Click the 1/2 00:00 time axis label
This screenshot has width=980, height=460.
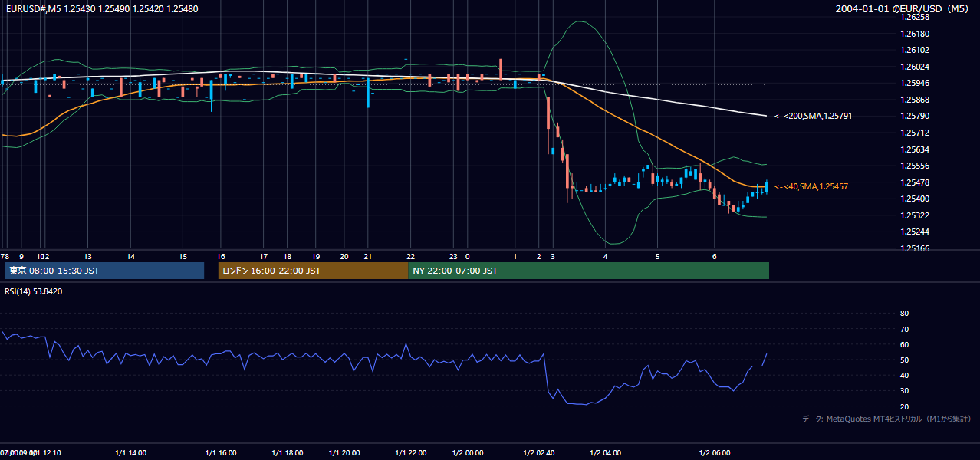[467, 453]
